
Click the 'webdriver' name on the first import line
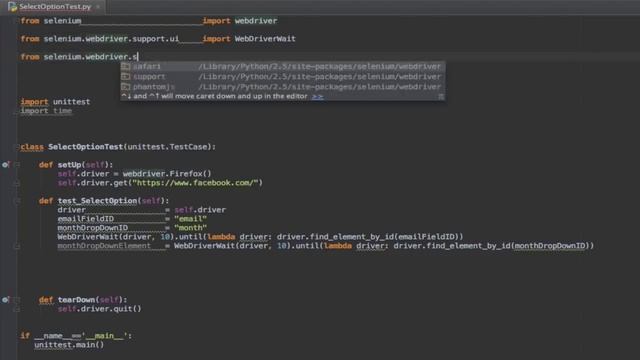tap(256, 20)
